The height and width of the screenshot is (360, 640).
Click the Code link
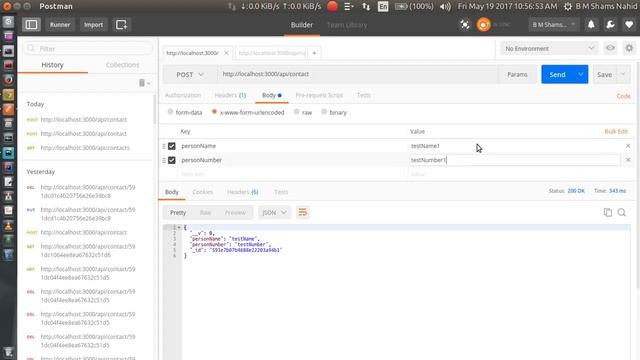[x=623, y=96]
